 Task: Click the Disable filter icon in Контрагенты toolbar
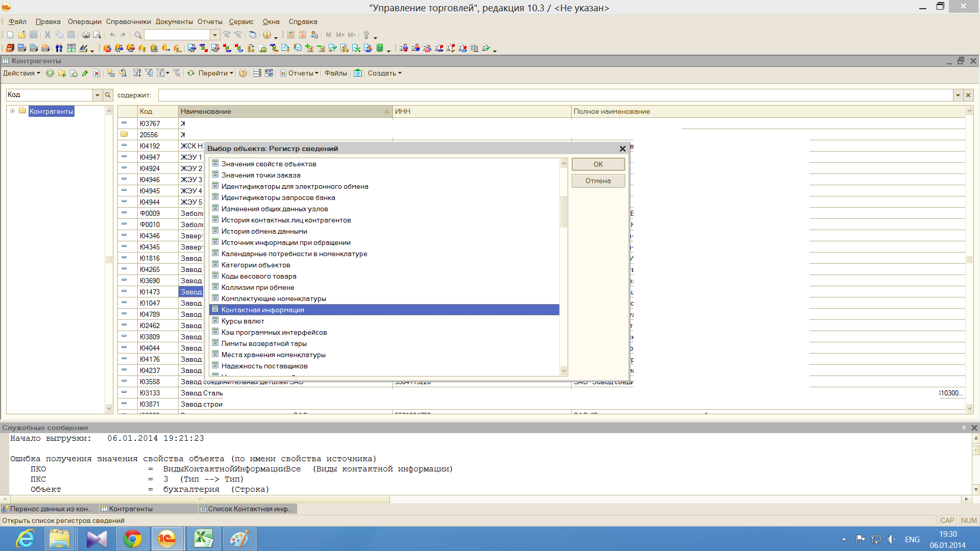[x=177, y=73]
